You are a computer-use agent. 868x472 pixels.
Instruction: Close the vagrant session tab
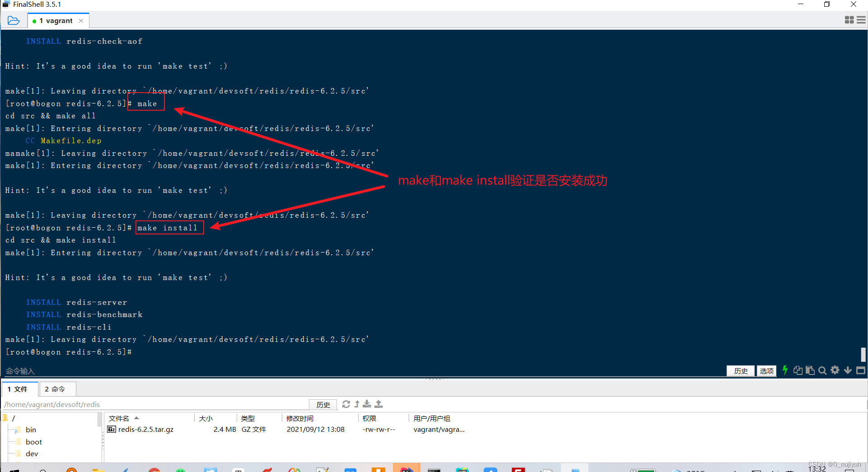(x=81, y=21)
